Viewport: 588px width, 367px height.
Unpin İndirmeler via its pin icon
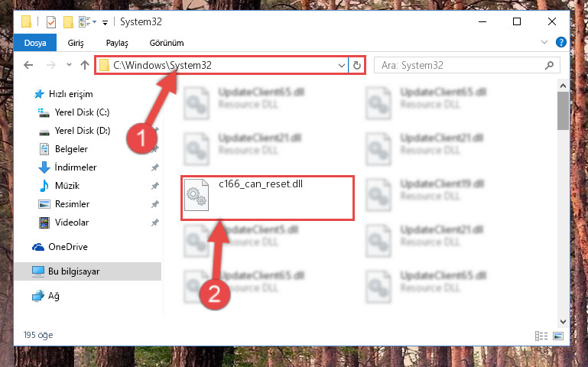point(155,167)
